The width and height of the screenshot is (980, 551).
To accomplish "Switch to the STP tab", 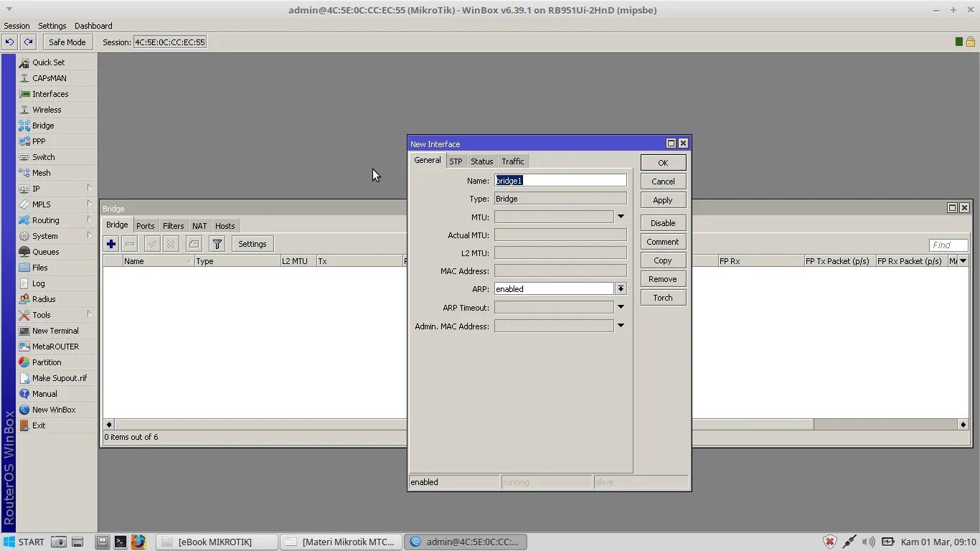I will [456, 161].
